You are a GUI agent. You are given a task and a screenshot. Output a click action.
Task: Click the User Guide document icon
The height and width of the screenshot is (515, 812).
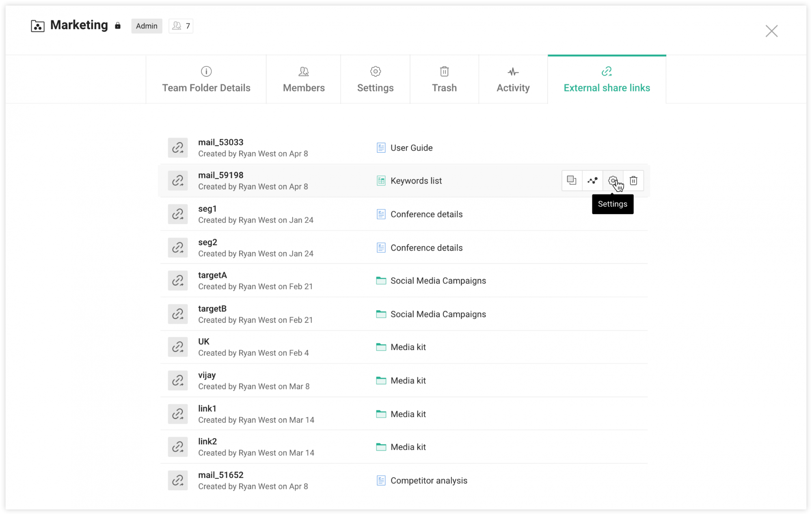(x=380, y=147)
